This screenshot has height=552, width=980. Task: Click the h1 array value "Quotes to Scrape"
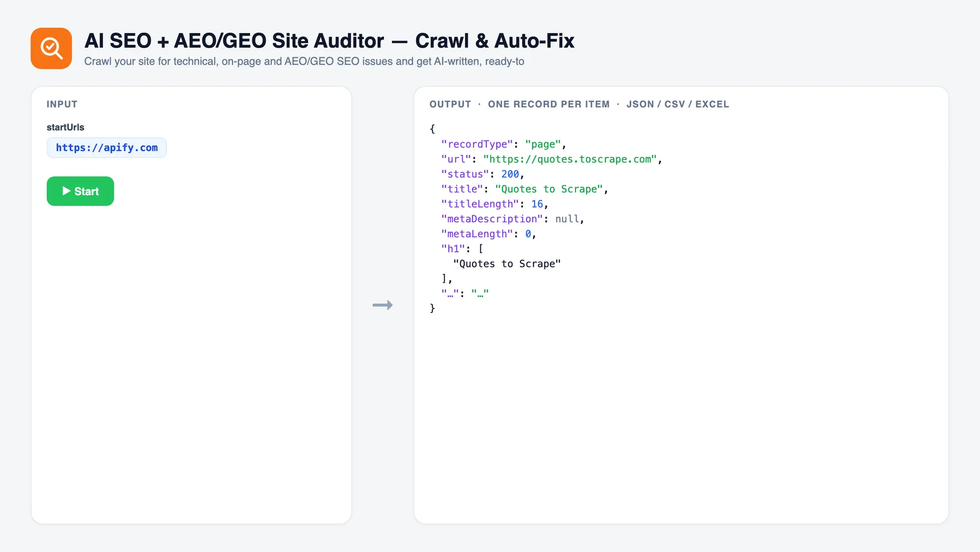point(507,264)
